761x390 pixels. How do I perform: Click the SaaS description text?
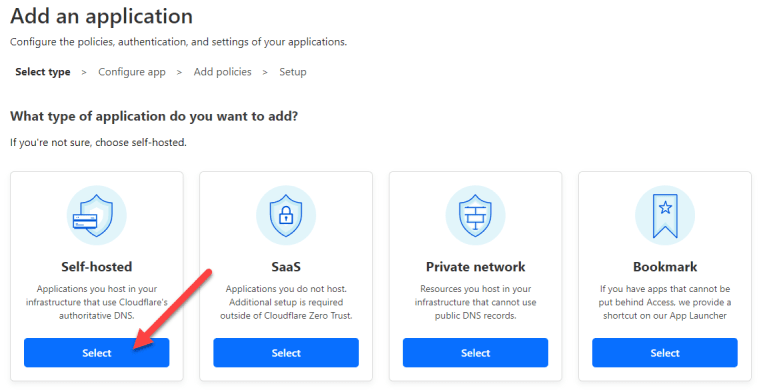(286, 302)
